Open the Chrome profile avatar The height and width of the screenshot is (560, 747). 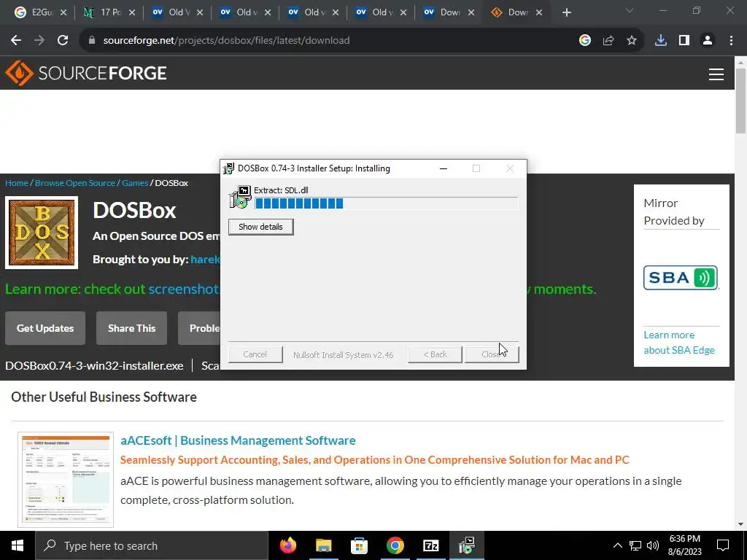(708, 41)
